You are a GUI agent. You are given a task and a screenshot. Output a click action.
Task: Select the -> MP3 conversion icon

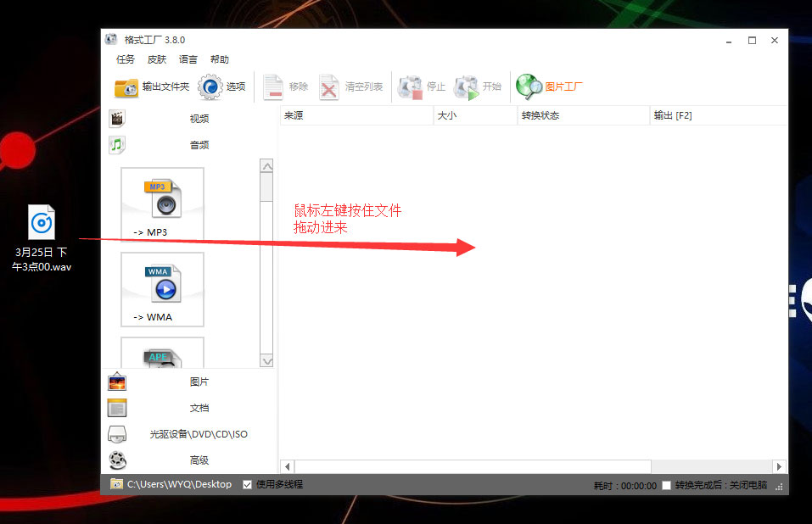point(162,203)
